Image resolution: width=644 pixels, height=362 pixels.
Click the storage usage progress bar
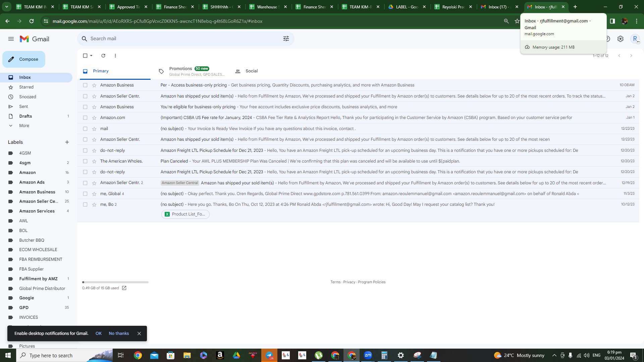coord(115,282)
